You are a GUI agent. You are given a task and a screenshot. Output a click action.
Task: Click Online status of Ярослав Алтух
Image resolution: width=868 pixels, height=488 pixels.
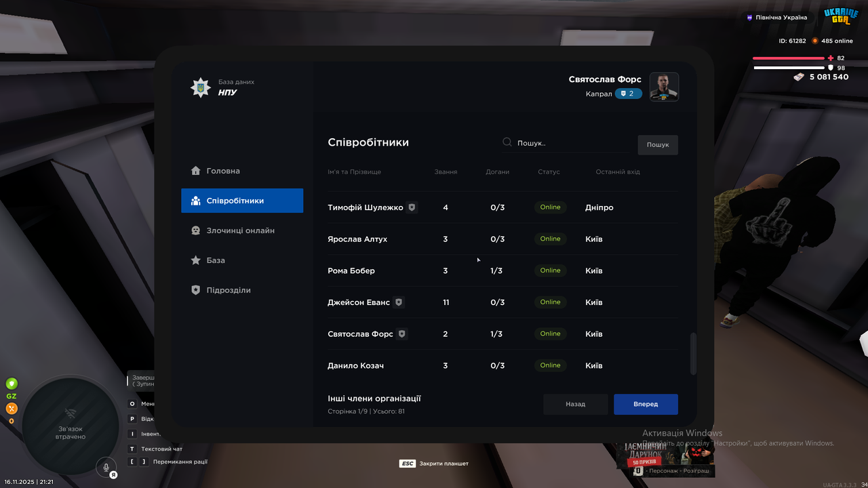(551, 239)
